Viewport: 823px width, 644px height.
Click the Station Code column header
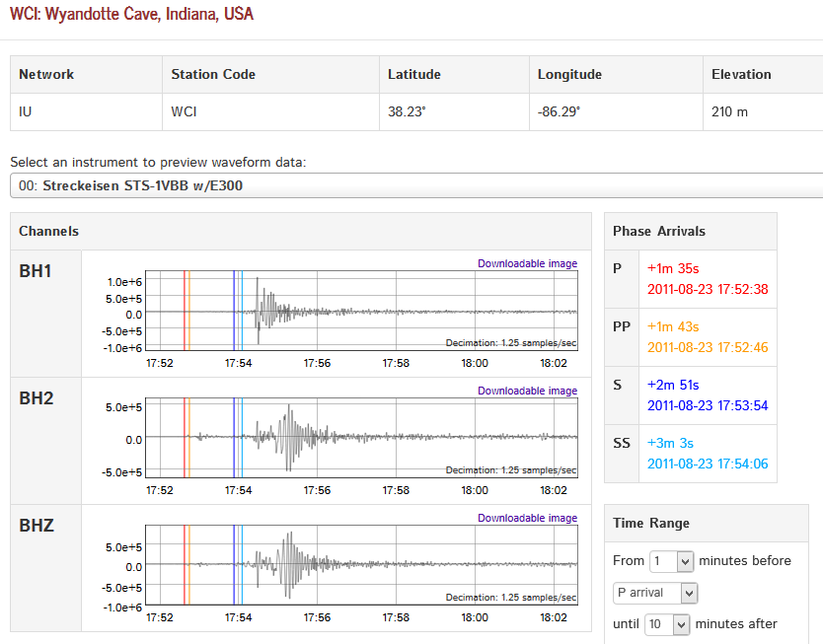[x=213, y=74]
